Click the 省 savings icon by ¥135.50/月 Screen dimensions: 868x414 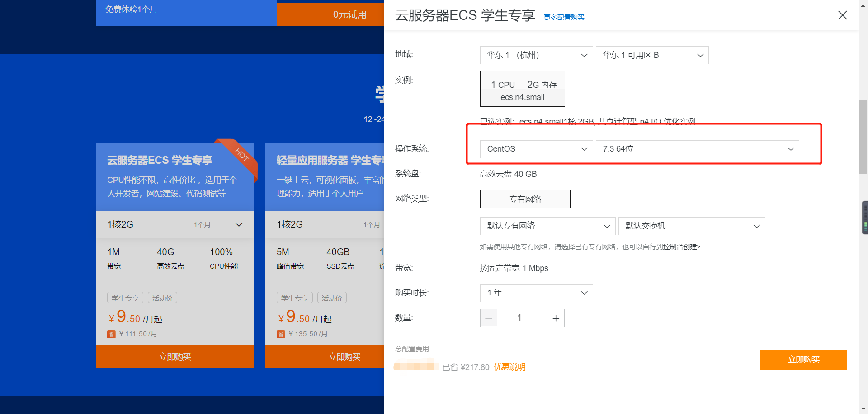pyautogui.click(x=281, y=334)
